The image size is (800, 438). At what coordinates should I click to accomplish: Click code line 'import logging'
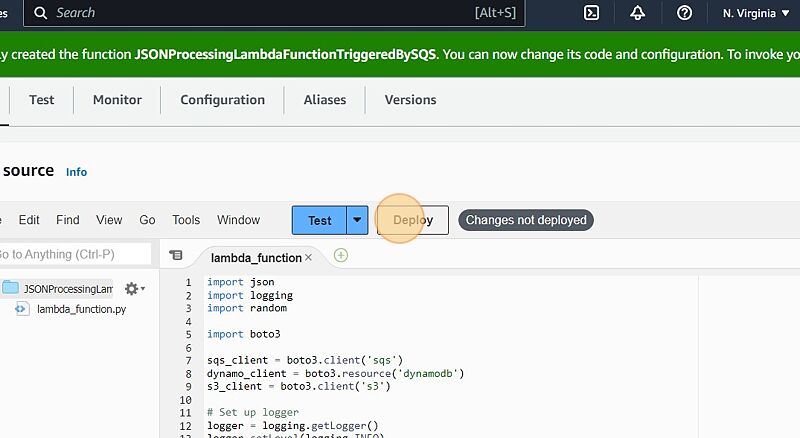pos(249,295)
